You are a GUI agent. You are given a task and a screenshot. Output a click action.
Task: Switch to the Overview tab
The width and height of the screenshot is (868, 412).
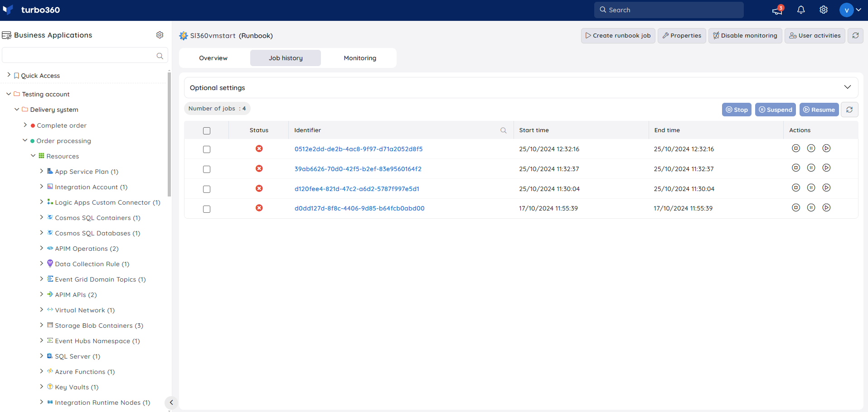click(213, 58)
